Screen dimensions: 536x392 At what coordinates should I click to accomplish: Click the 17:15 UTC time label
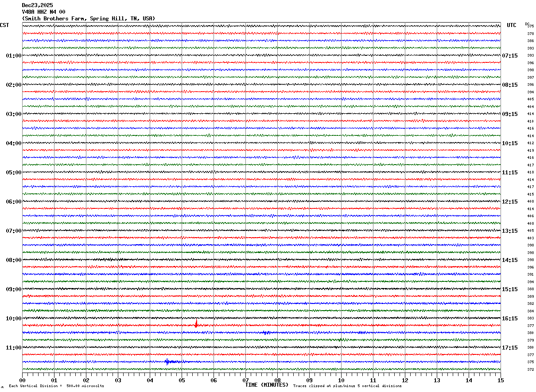pyautogui.click(x=510, y=348)
